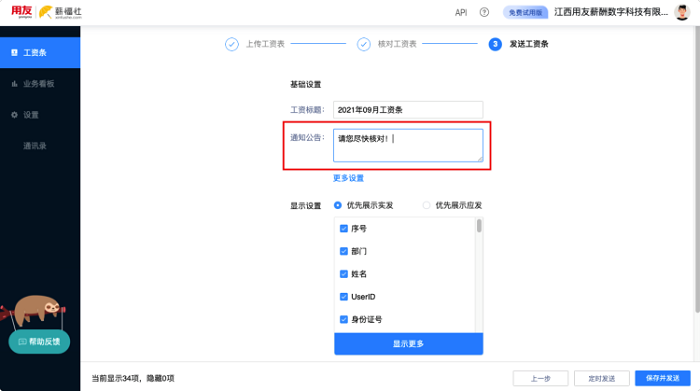This screenshot has height=391, width=700.
Task: Click the 定时发送 button
Action: point(602,379)
